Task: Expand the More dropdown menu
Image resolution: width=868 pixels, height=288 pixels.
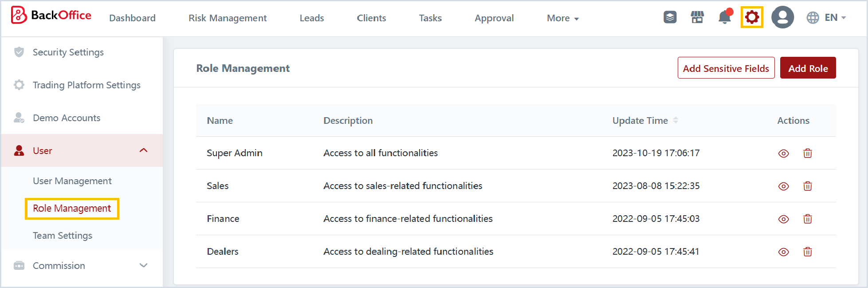Action: (562, 18)
